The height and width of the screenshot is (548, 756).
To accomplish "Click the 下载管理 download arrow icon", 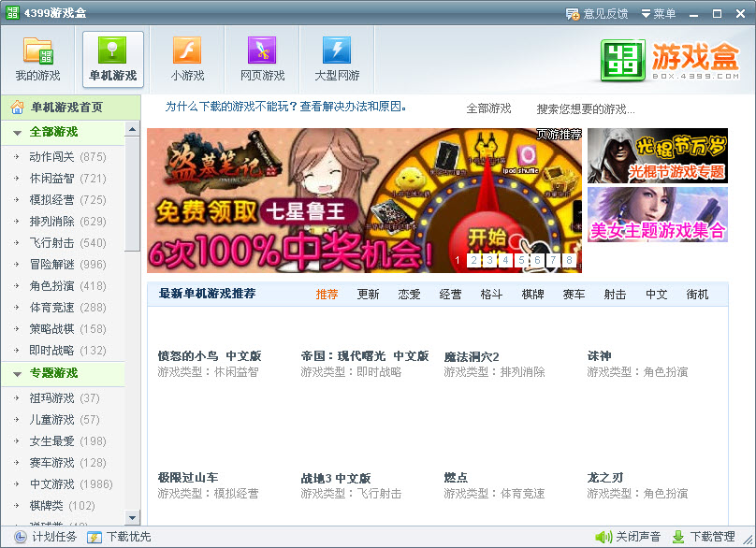I will coord(678,537).
